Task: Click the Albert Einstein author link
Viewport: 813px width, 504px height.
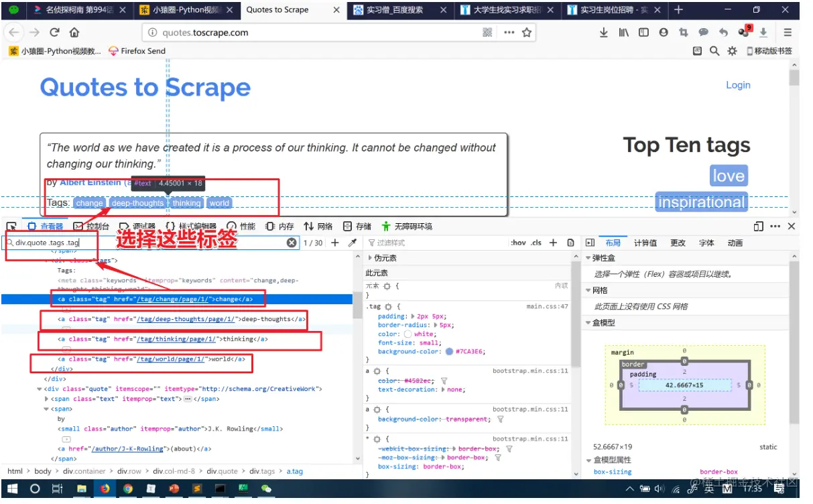Action: (90, 182)
